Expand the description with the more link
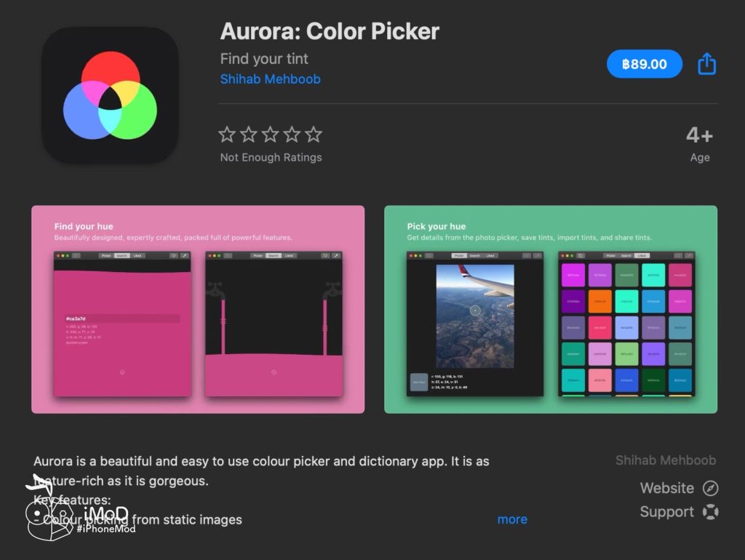The image size is (745, 560). pos(512,519)
